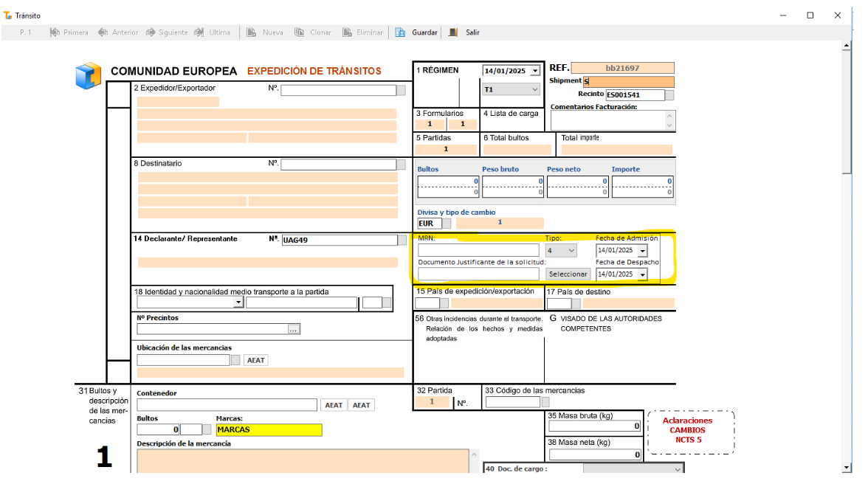Click the Nueva new record icon

[252, 32]
